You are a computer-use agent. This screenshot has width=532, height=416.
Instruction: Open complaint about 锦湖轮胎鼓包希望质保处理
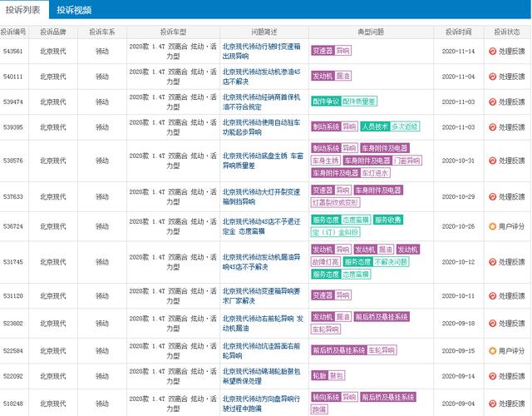coord(262,376)
